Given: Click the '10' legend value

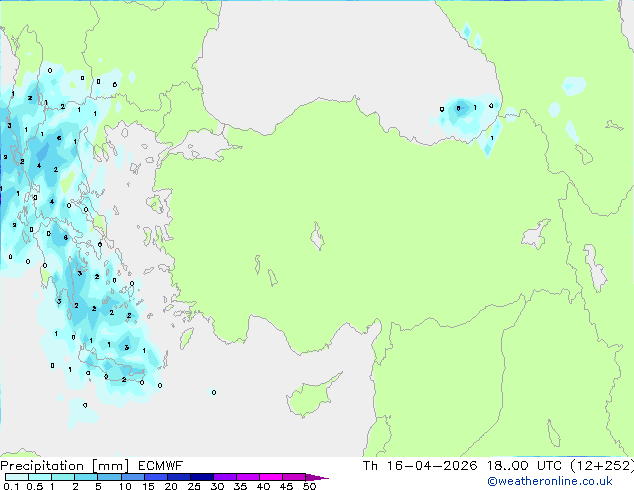Looking at the screenshot, I should click(x=125, y=486).
